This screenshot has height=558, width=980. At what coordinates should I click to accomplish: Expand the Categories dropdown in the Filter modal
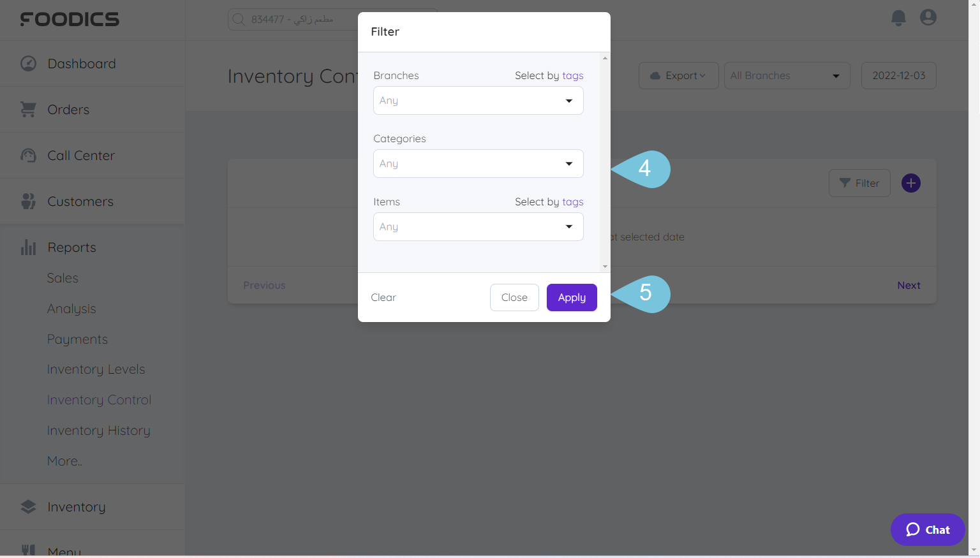coord(477,163)
